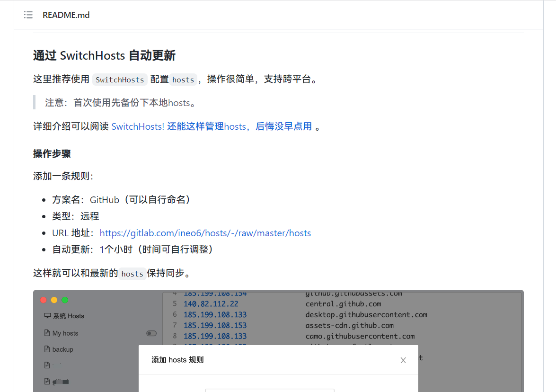This screenshot has width=556, height=392.
Task: Select 系统 Hosts monitor icon in sidebar
Action: pos(47,315)
